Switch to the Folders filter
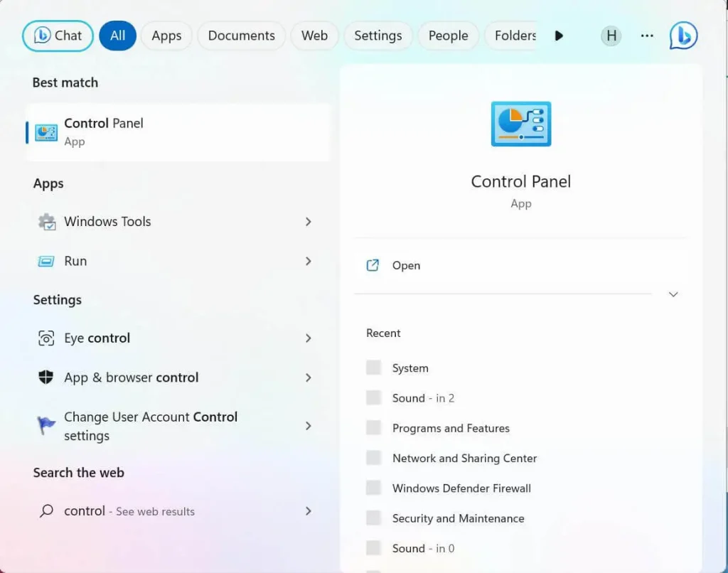Screen dimensions: 728x573 512,36
